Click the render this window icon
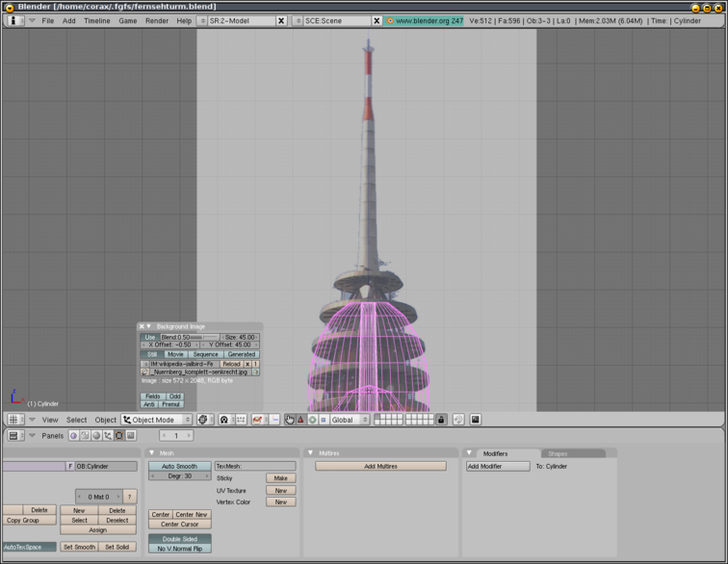Screen dimensions: 728x564 (x=475, y=420)
